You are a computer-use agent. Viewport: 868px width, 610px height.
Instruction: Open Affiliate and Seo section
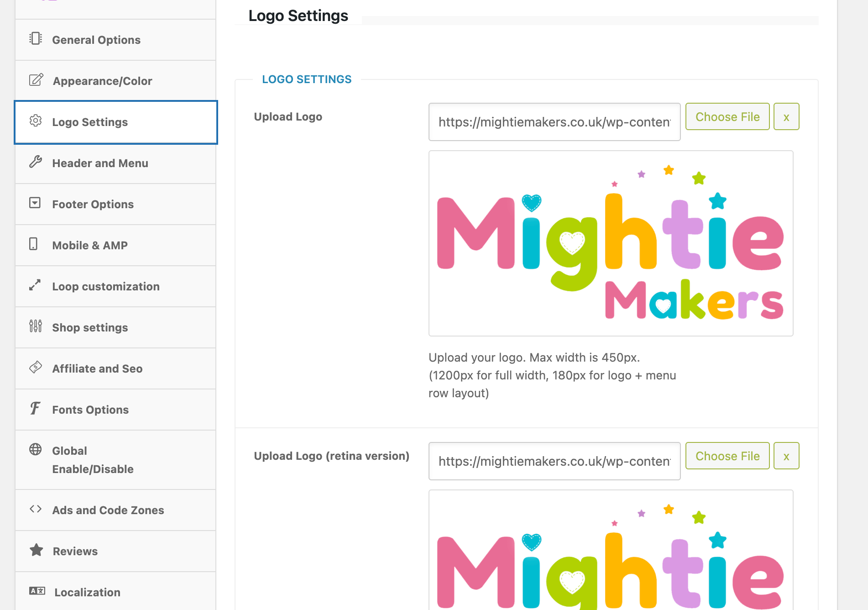[x=115, y=368]
